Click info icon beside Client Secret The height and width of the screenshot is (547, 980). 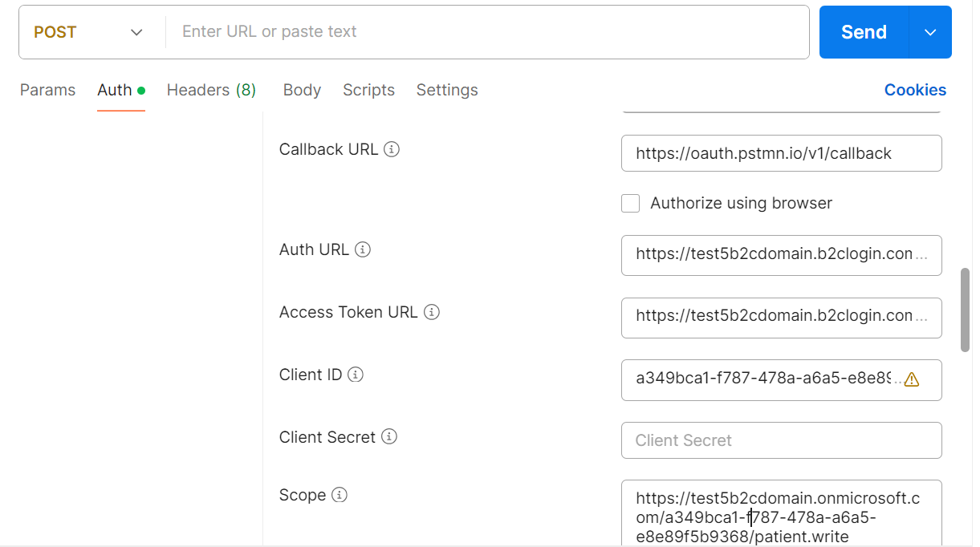(389, 437)
